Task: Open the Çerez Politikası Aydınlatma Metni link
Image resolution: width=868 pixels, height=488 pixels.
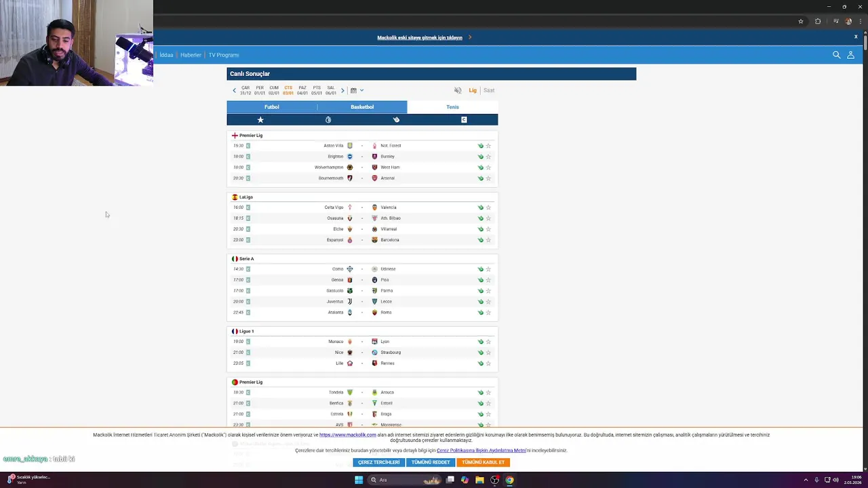Action: 481,450
